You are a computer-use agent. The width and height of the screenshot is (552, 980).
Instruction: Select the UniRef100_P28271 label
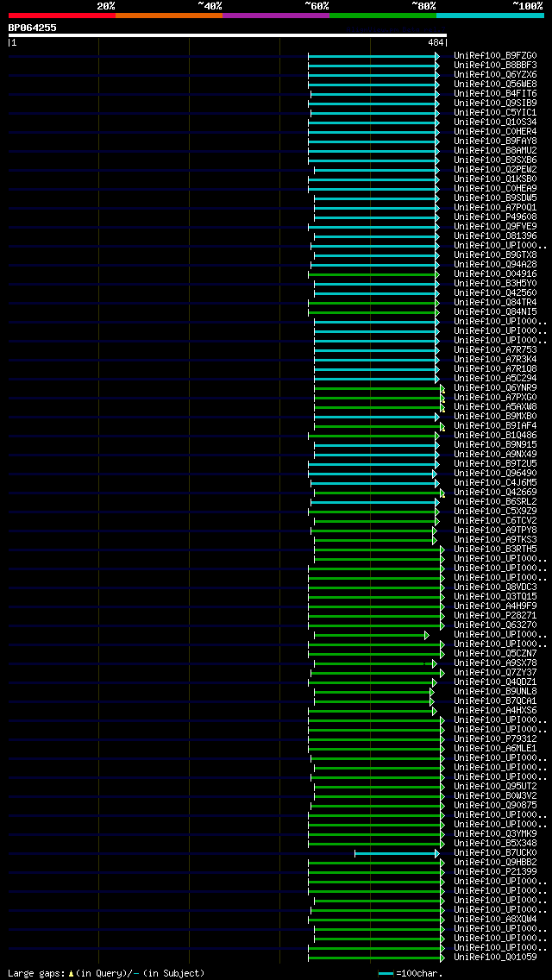[495, 615]
